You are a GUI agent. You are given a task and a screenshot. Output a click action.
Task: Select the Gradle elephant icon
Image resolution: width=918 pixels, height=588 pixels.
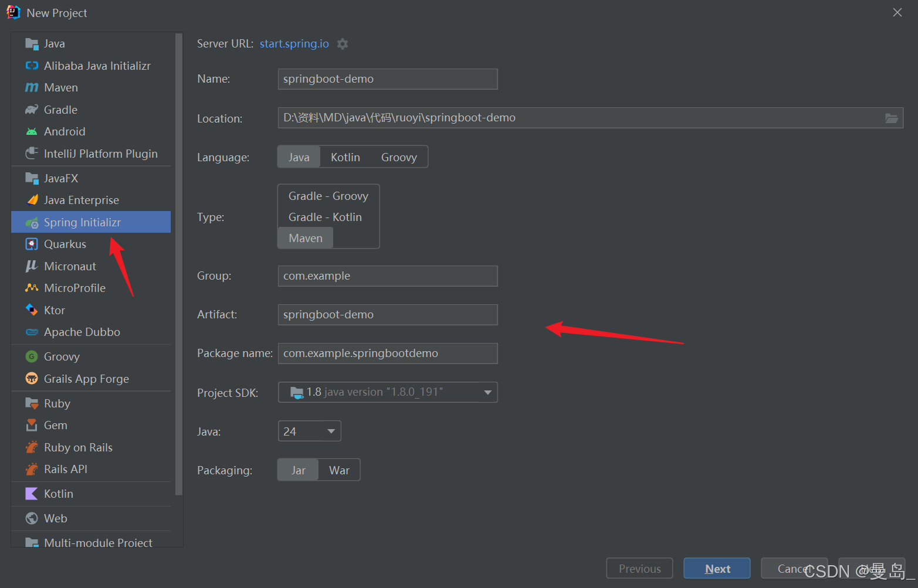click(32, 110)
